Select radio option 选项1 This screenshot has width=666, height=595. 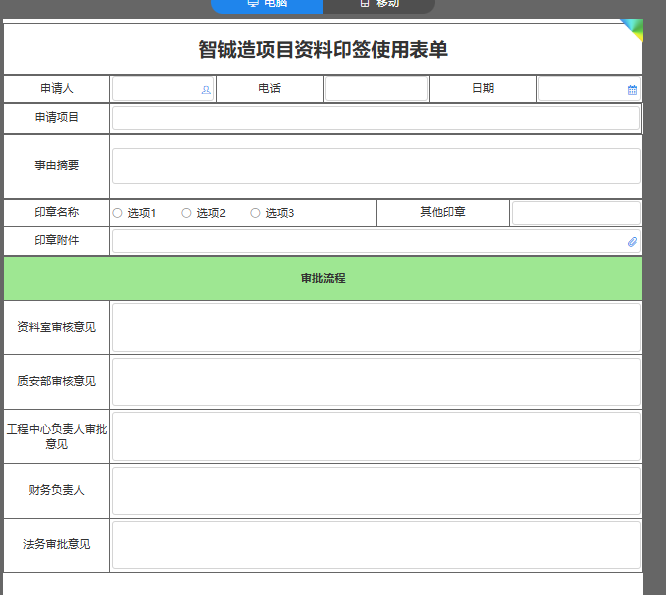118,213
